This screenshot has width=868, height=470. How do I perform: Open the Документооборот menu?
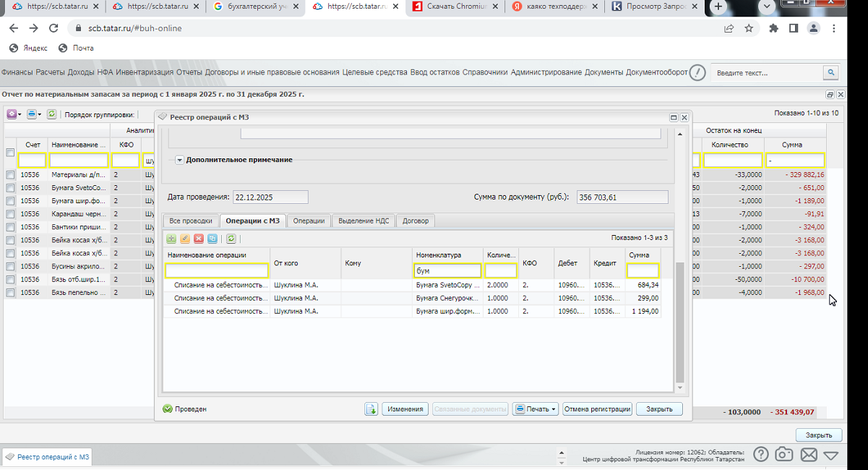coord(656,72)
